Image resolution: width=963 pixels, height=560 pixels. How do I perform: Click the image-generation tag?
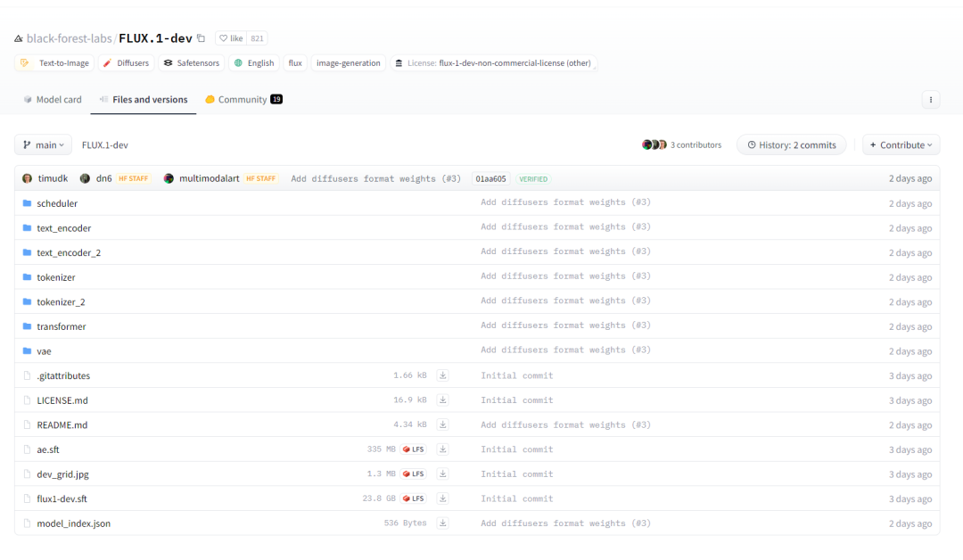click(x=349, y=62)
